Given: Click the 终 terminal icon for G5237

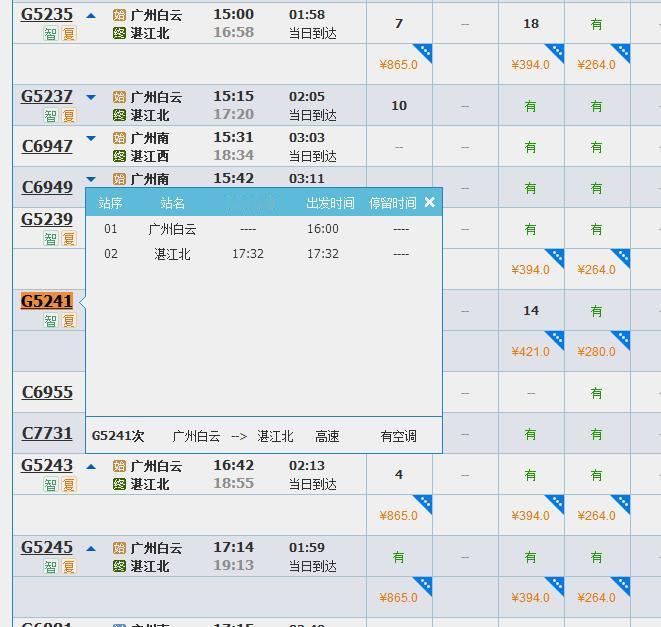Looking at the screenshot, I should (x=119, y=115).
